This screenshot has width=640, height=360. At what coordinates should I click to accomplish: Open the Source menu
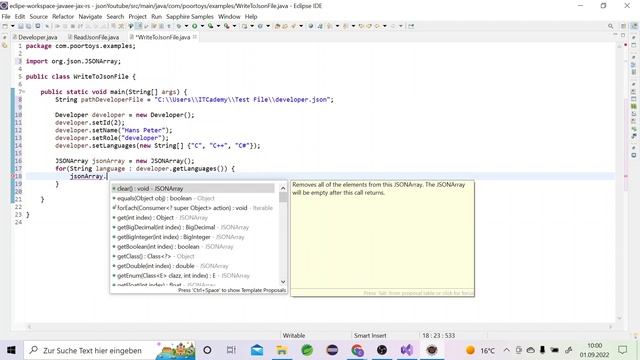(x=38, y=17)
